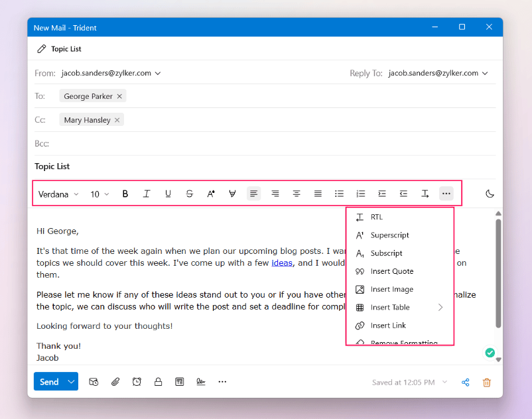The image size is (532, 419).
Task: Click the more formatting options ellipsis
Action: pyautogui.click(x=446, y=194)
